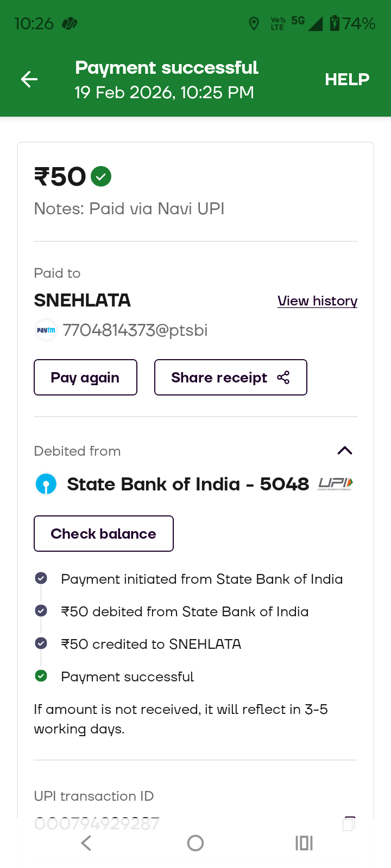Viewport: 391px width, 868px height.
Task: Open HELP from the header
Action: point(347,80)
